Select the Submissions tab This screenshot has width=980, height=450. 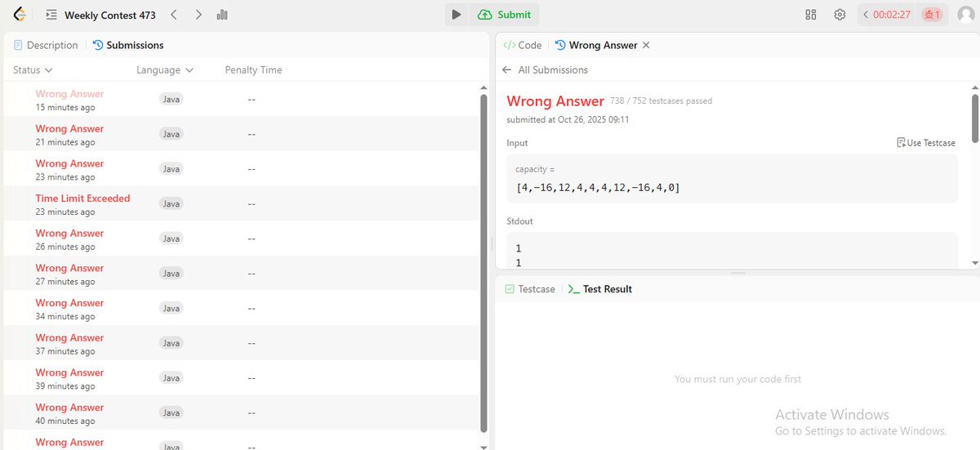(x=128, y=46)
